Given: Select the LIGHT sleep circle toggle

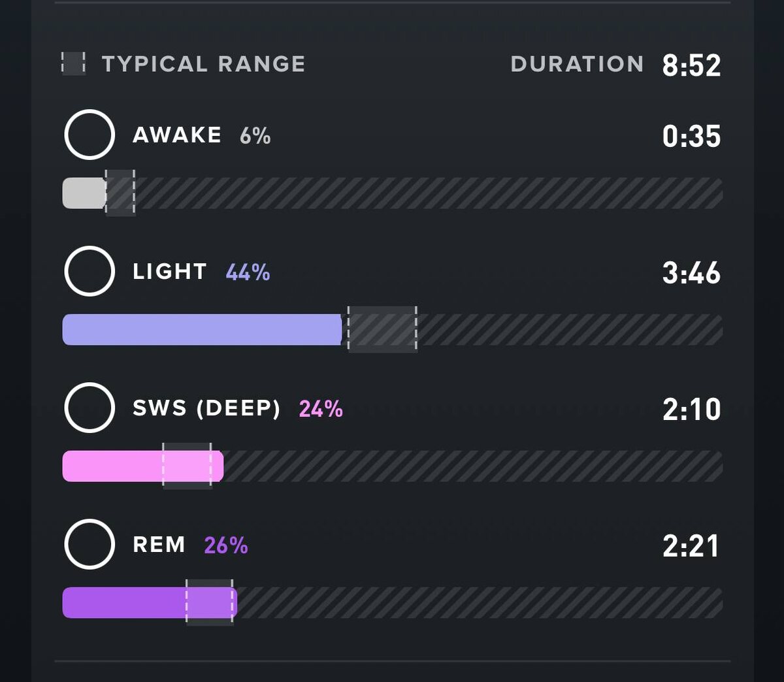Looking at the screenshot, I should pyautogui.click(x=90, y=271).
